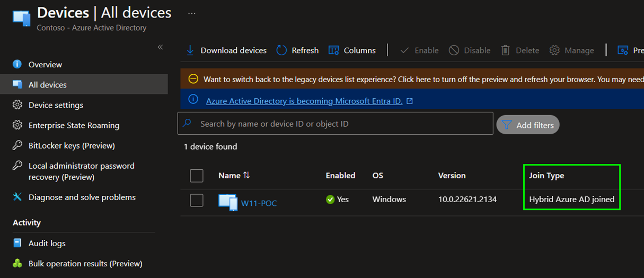The height and width of the screenshot is (278, 644).
Task: Click the Device settings gear icon
Action: pyautogui.click(x=17, y=105)
